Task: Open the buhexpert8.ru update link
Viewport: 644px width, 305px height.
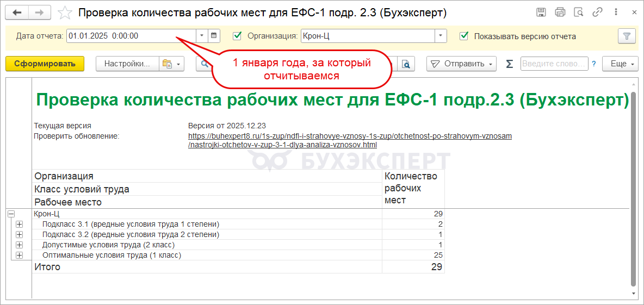Action: click(350, 140)
